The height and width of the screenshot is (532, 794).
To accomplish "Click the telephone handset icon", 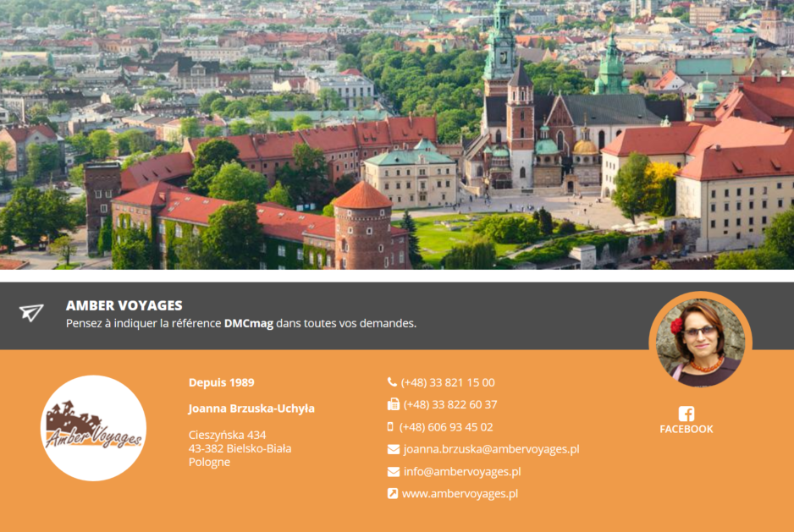I will [392, 382].
